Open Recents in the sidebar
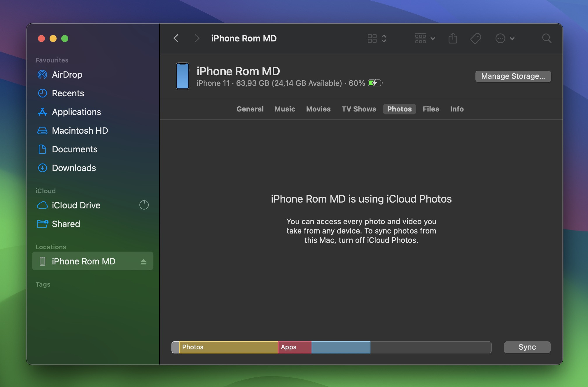Viewport: 588px width, 387px height. pyautogui.click(x=93, y=93)
